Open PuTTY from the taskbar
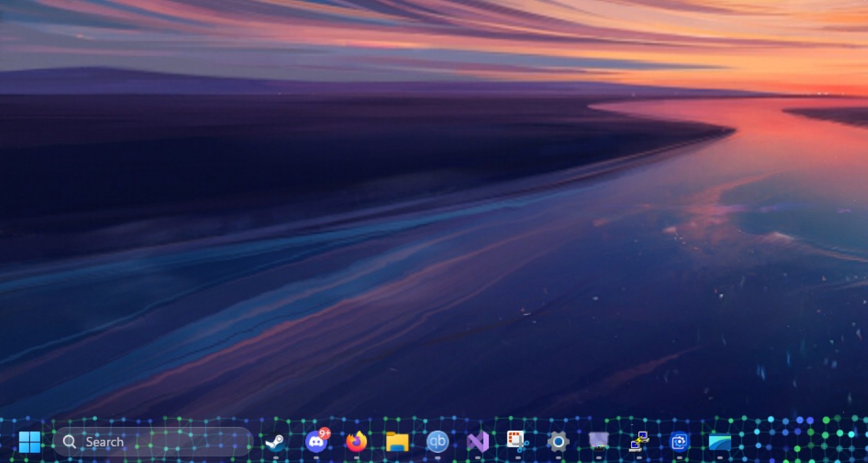This screenshot has height=463, width=868. 639,441
